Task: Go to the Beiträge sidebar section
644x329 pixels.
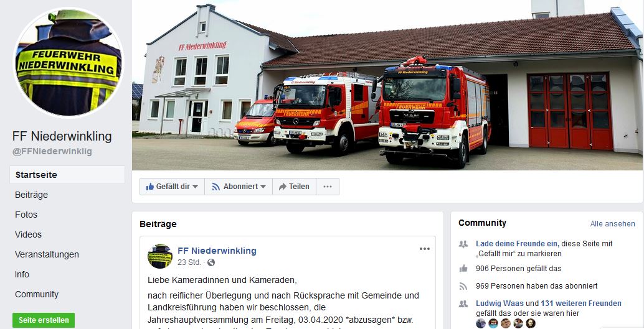Action: click(x=31, y=195)
